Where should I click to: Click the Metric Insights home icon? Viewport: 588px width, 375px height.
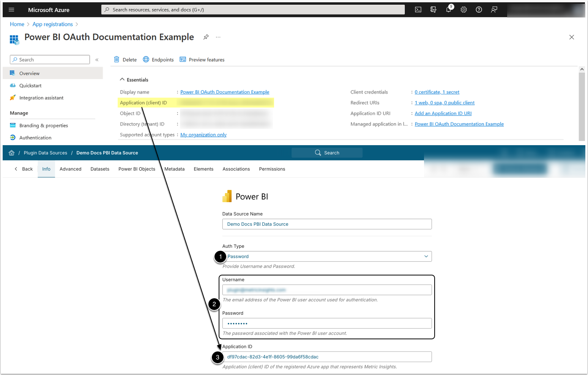coord(11,153)
